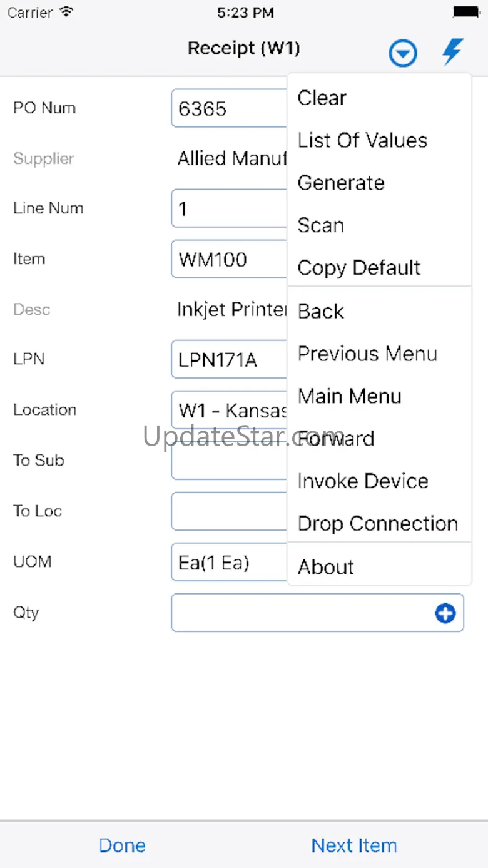This screenshot has height=868, width=488.
Task: Choose Invoke Device option
Action: [363, 481]
